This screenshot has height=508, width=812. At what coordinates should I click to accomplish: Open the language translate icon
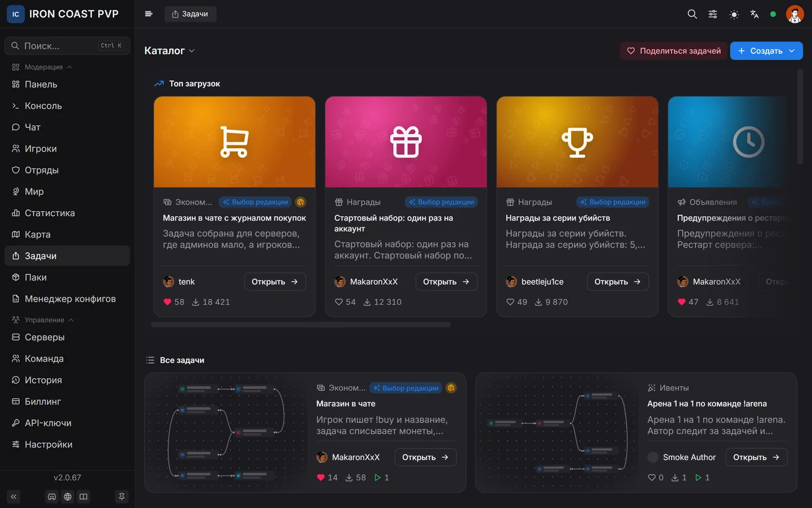(x=754, y=14)
